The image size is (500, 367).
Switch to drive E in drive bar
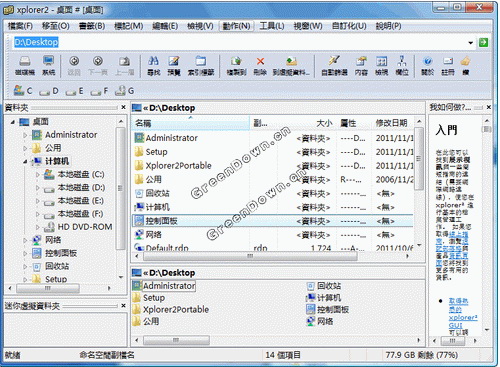pos(74,91)
